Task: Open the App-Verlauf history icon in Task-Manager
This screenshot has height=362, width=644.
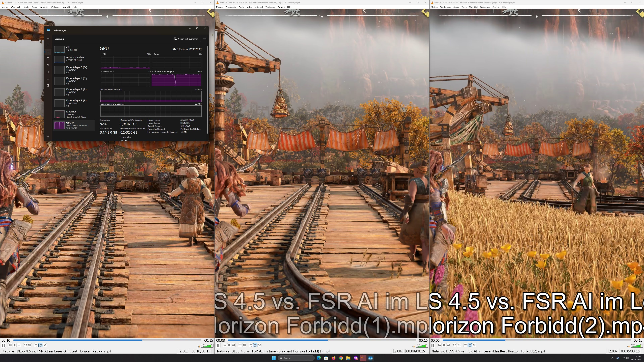Action: click(x=48, y=59)
